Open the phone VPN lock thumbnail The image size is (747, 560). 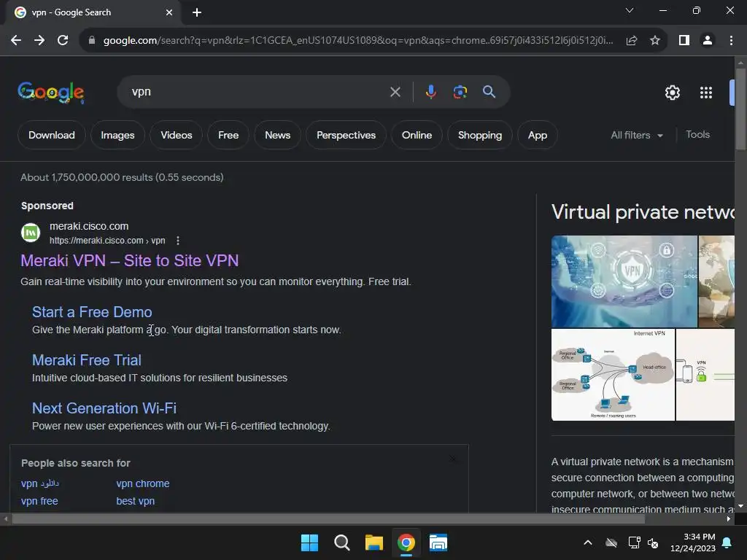705,375
